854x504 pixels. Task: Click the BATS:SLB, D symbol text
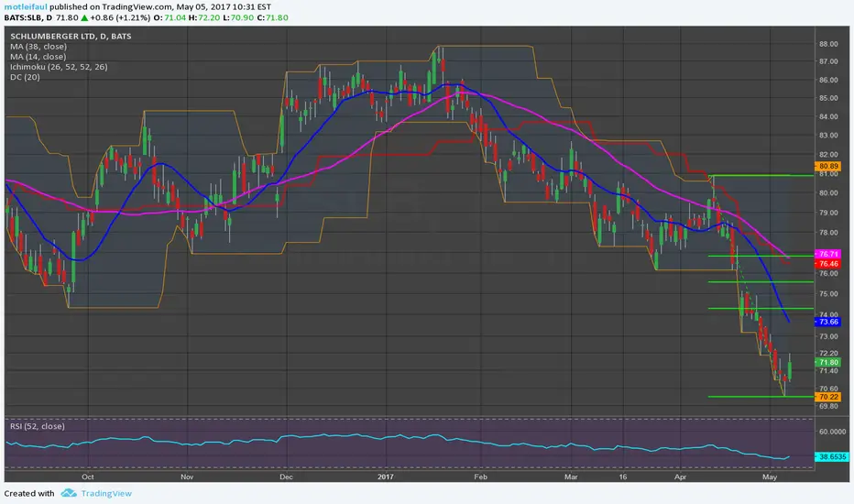click(x=28, y=17)
